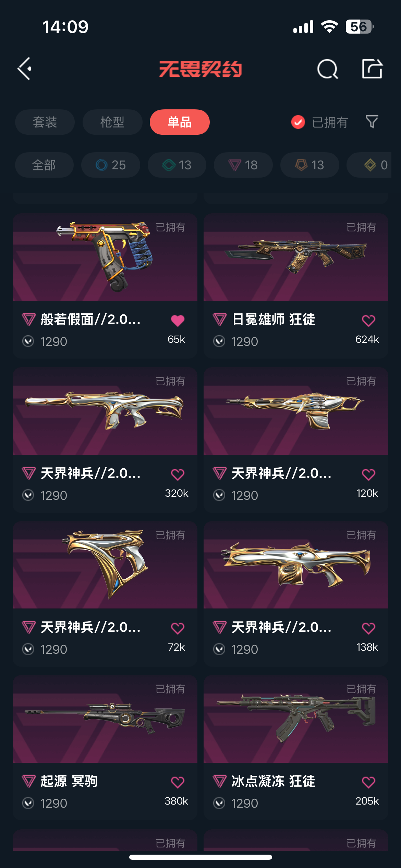Filter by orange pentagon tier 13
This screenshot has width=401, height=868.
click(x=310, y=165)
